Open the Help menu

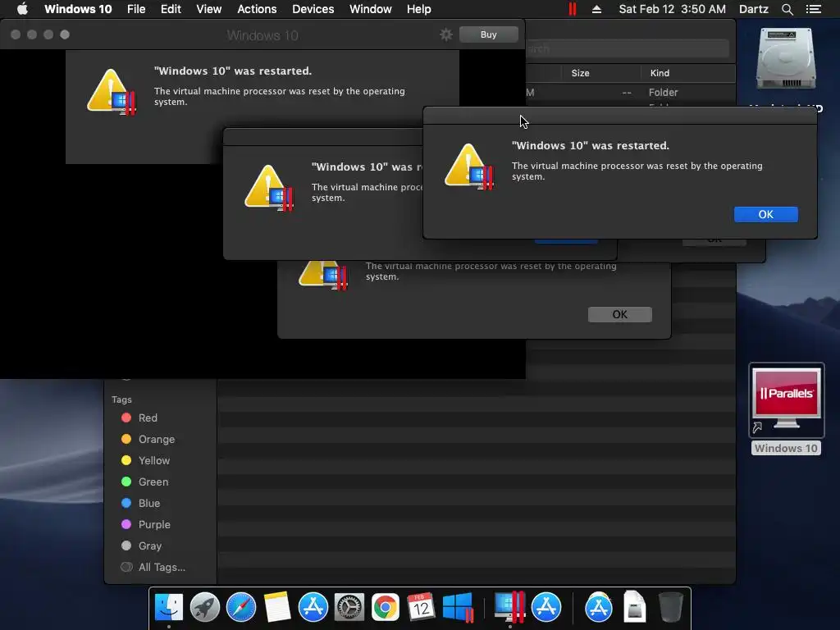(x=419, y=9)
